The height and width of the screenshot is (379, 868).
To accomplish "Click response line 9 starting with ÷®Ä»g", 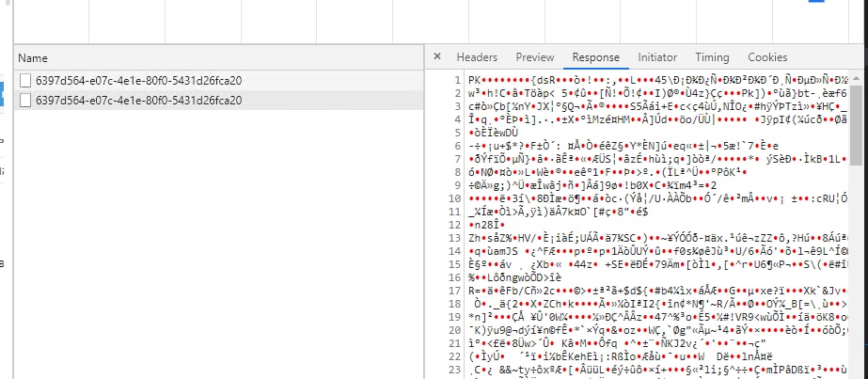I will click(592, 185).
